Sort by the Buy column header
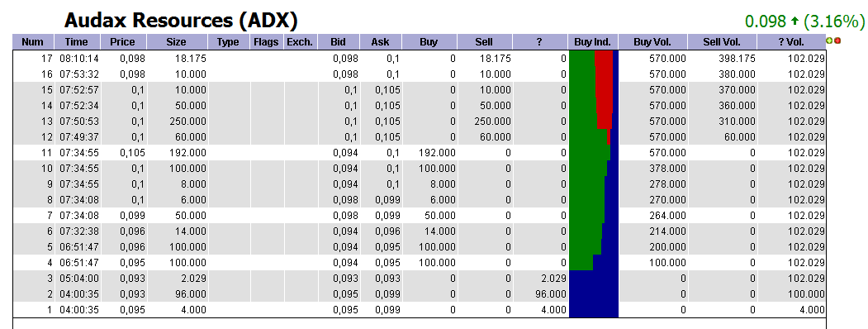Screen dimensions: 868x329 tap(429, 42)
